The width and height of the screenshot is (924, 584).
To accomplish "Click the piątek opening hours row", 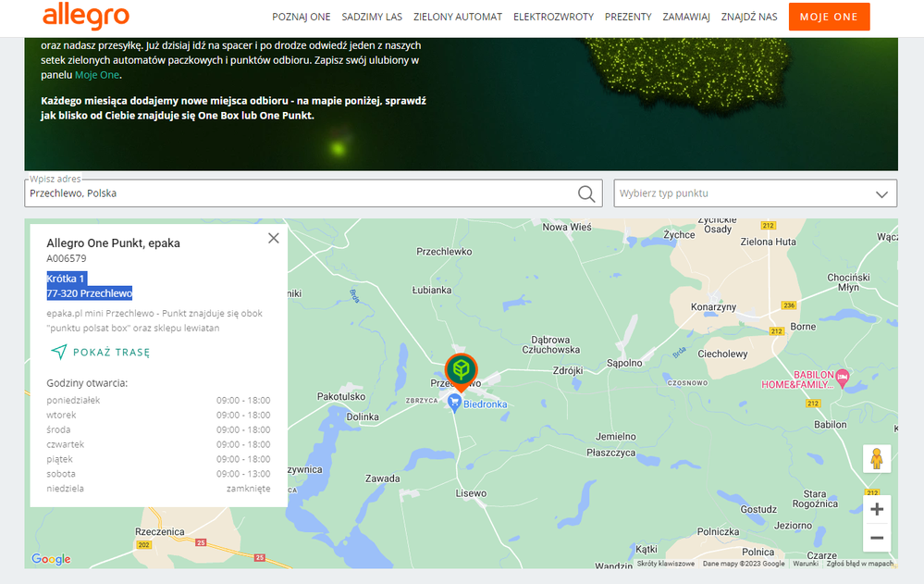I will [x=158, y=459].
